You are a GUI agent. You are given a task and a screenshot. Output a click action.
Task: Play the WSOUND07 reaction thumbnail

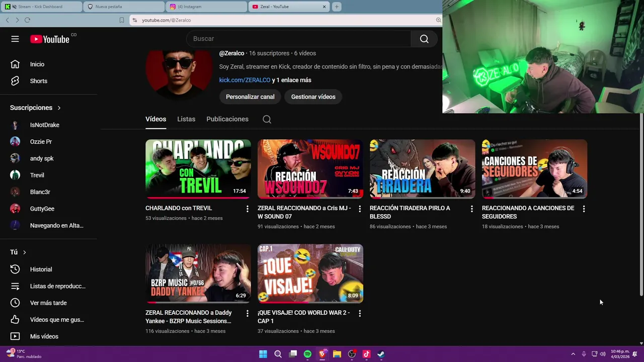point(310,169)
